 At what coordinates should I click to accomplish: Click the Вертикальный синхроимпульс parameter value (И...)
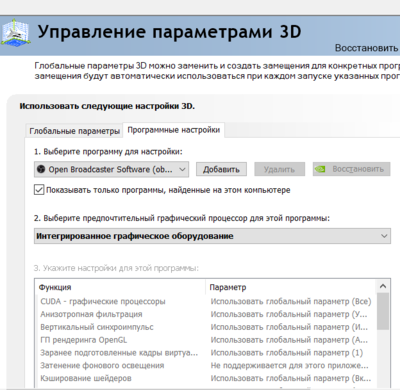(x=289, y=327)
